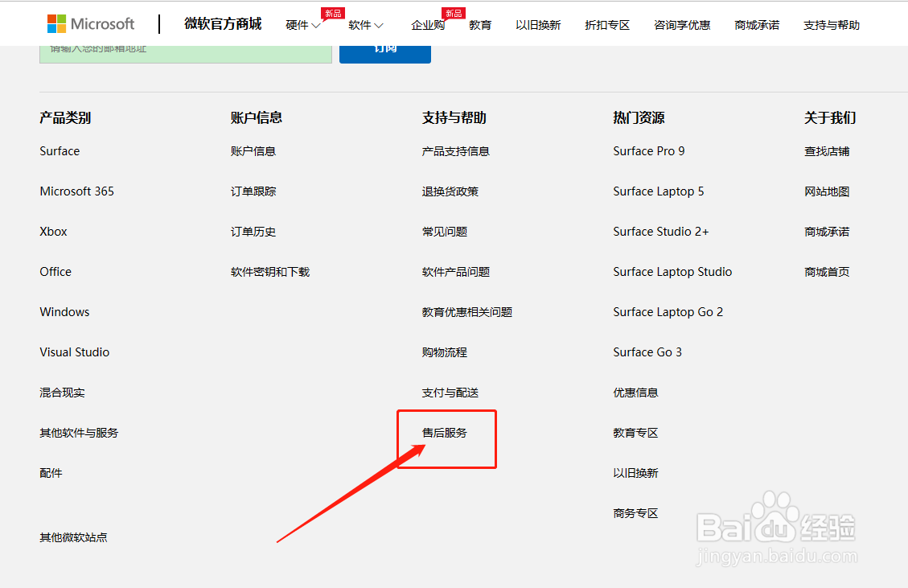Open 以旧换新 in top navigation
Image resolution: width=908 pixels, height=588 pixels.
click(538, 25)
